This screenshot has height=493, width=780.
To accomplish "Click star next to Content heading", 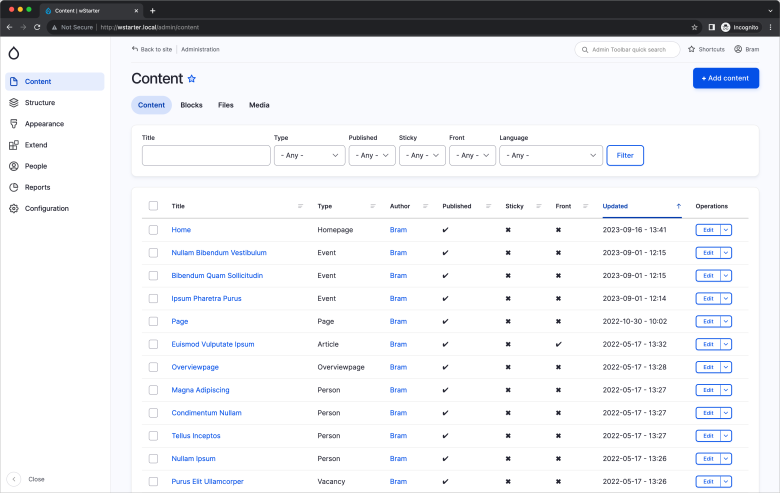I will (x=192, y=79).
